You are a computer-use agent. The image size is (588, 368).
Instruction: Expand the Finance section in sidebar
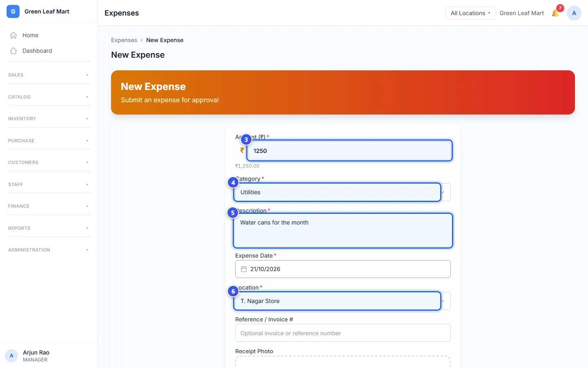pyautogui.click(x=49, y=206)
